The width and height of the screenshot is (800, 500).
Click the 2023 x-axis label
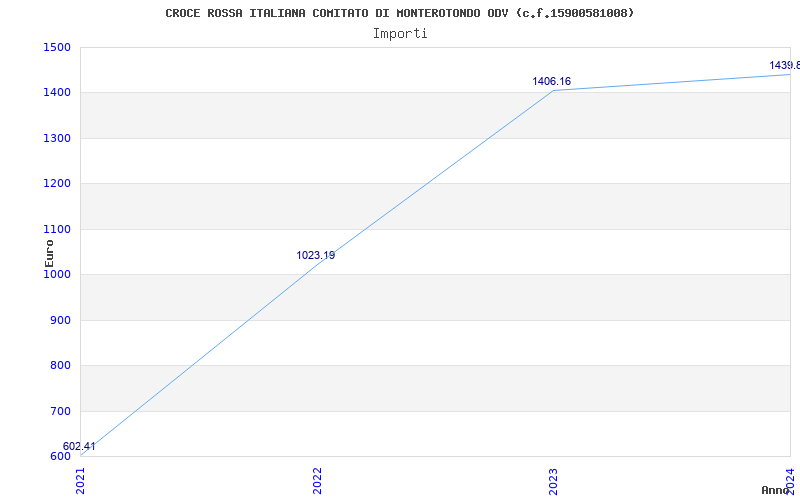[x=554, y=481]
